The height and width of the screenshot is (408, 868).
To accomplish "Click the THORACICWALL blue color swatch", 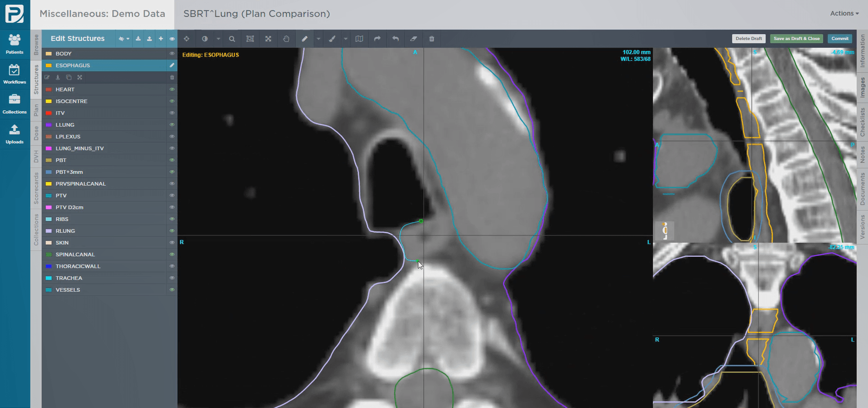I will 49,266.
